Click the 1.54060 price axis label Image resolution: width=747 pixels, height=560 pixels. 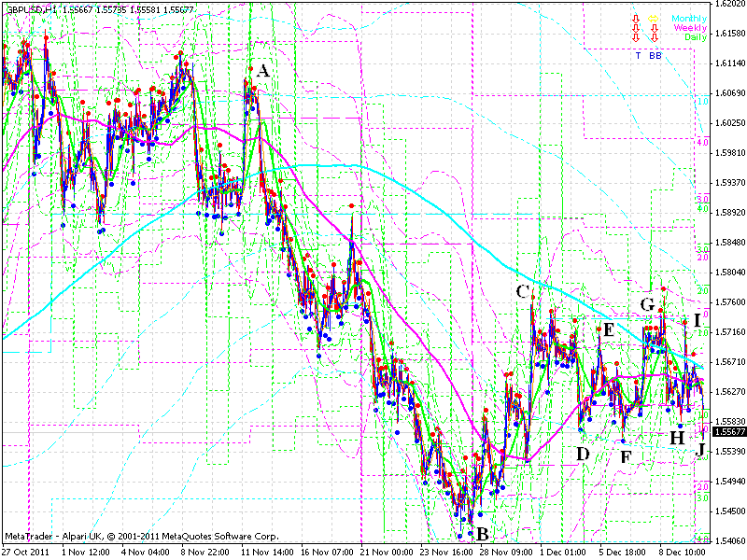[730, 541]
